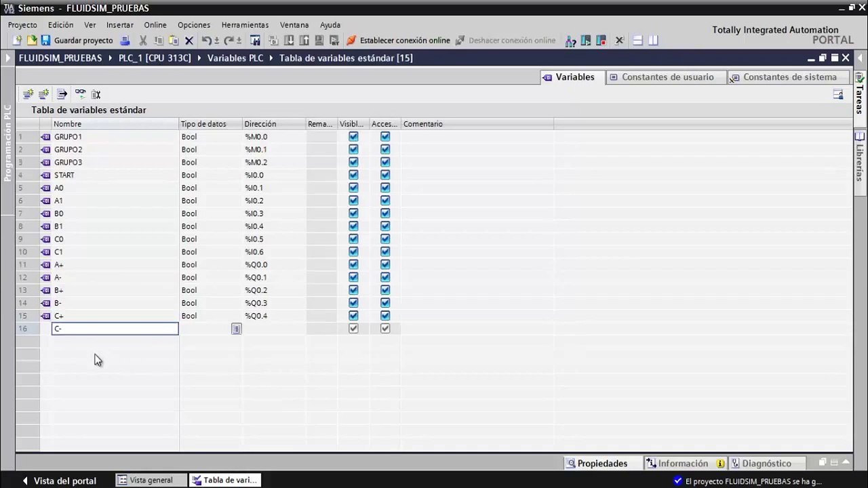Open the Herramientas menu
Screen dimensions: 868x488
(x=245, y=25)
